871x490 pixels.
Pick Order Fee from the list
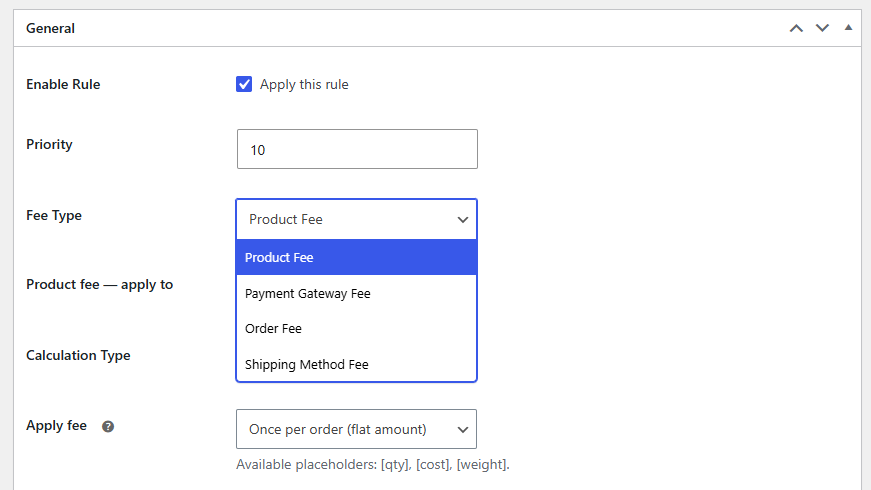tap(357, 328)
